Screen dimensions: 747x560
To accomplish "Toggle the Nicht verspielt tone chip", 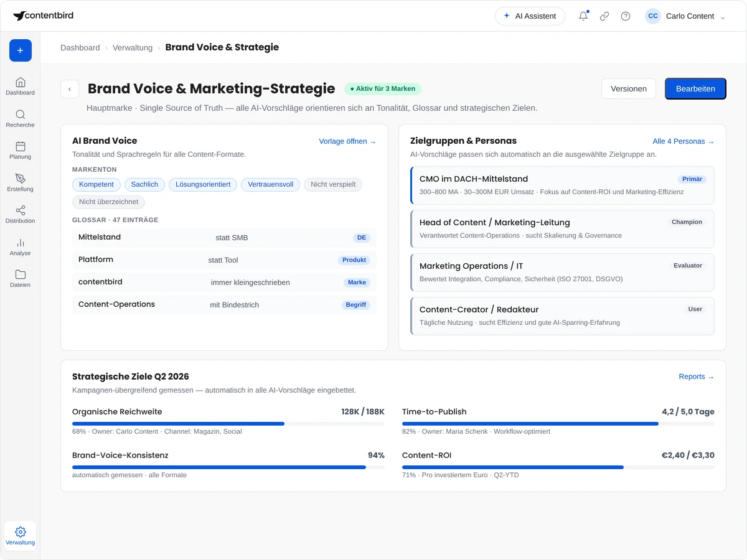I will 333,184.
